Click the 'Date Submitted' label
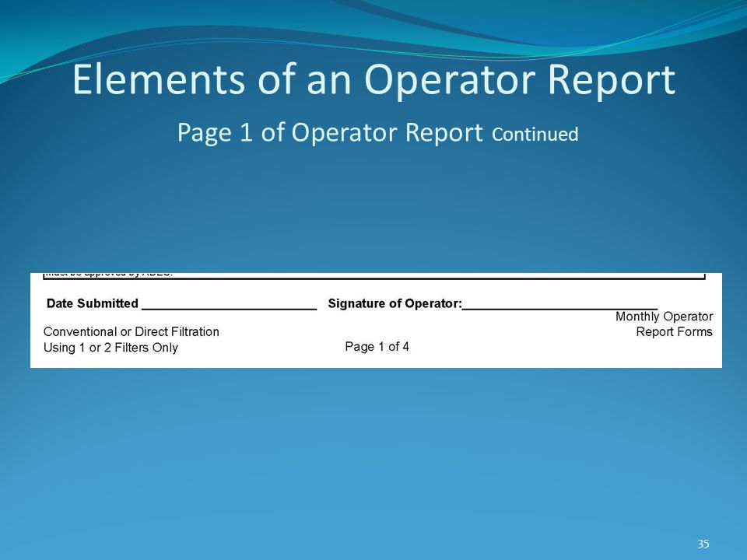 (93, 303)
